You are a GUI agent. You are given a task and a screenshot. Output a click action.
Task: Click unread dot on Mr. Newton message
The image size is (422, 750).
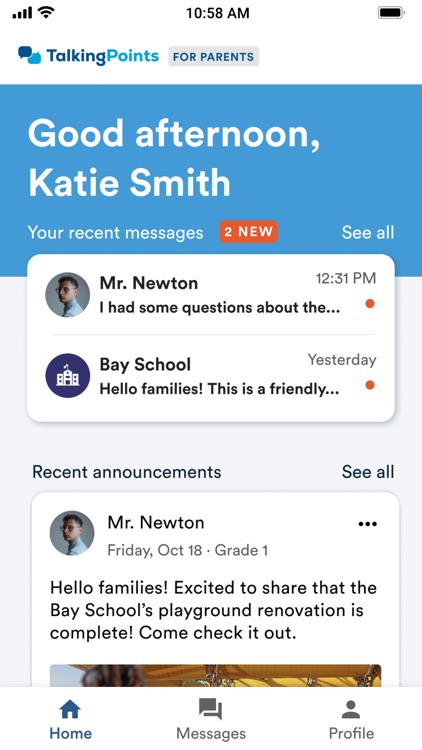coord(370,303)
